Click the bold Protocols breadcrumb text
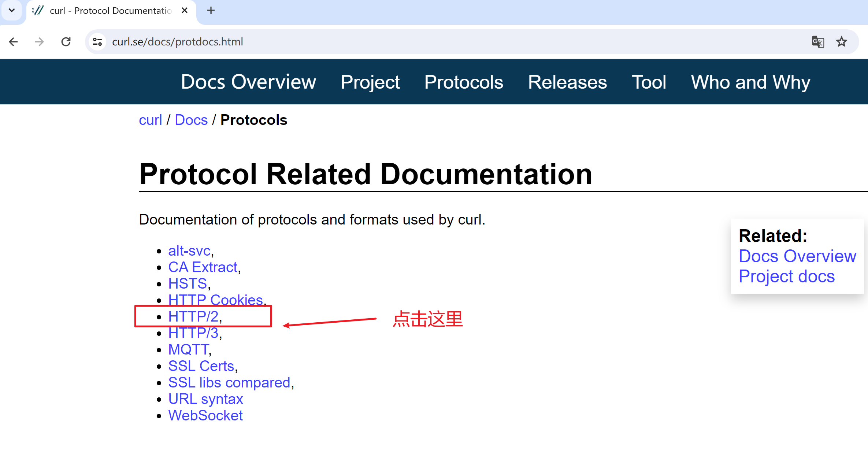Viewport: 868px width, 475px height. click(254, 120)
